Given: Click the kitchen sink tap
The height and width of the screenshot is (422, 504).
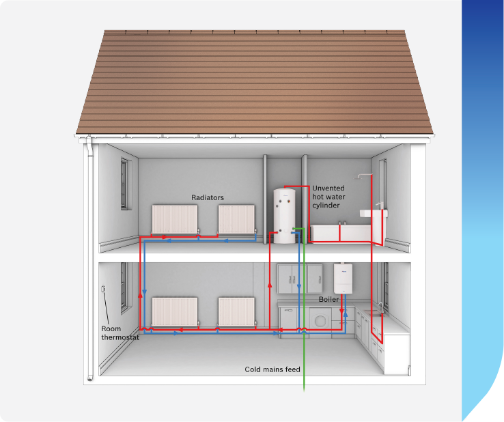Looking at the screenshot, I should click(x=381, y=307).
